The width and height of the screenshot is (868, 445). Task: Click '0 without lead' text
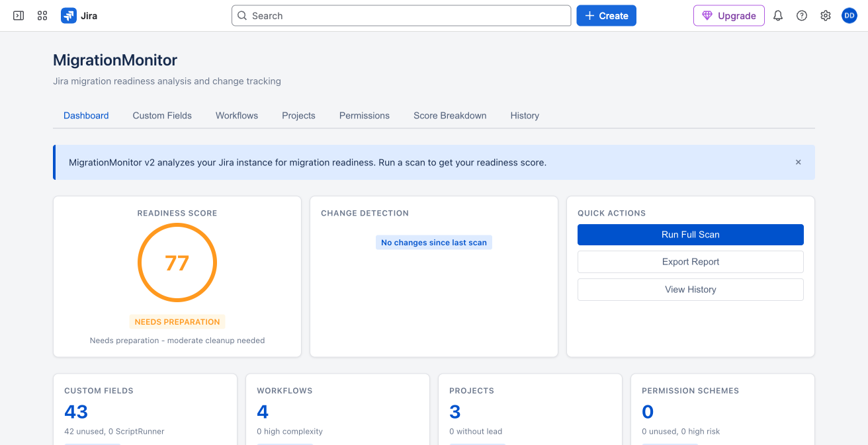click(476, 431)
